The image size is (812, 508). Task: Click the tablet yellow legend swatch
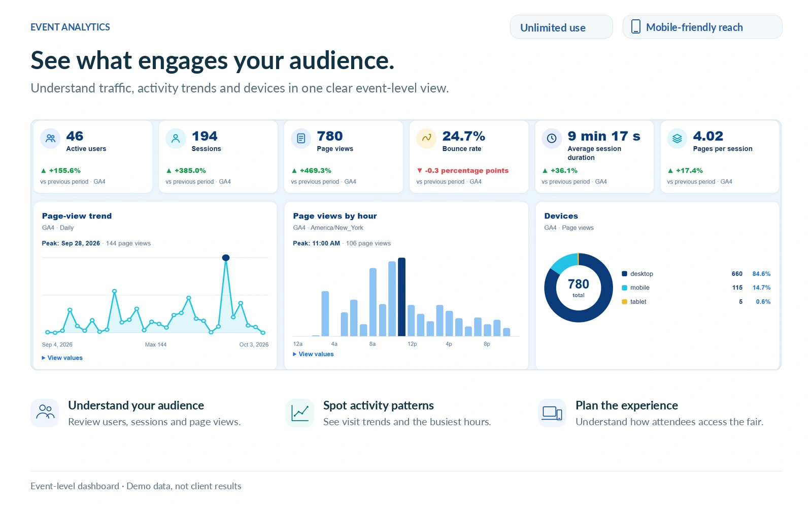pos(625,302)
